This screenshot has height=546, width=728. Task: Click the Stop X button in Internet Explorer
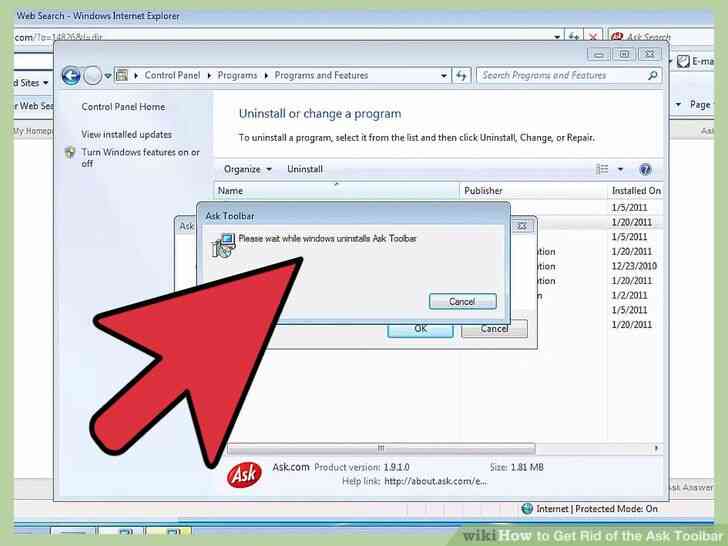click(x=593, y=36)
